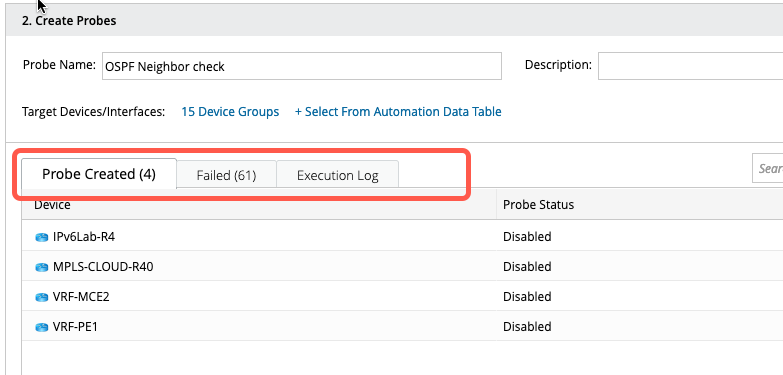Select the VRF-MCE2 device name
783x375 pixels.
tap(81, 297)
